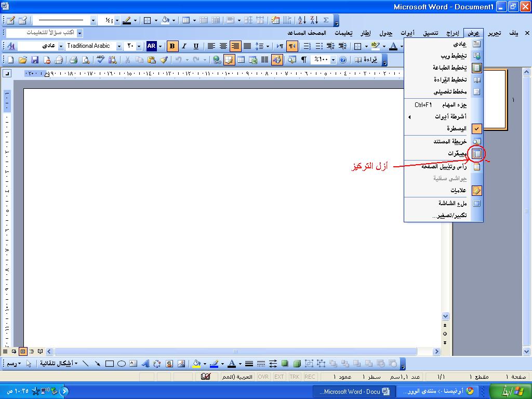This screenshot has height=399, width=532.
Task: Select the Rectangle drawing tool
Action: tap(109, 364)
